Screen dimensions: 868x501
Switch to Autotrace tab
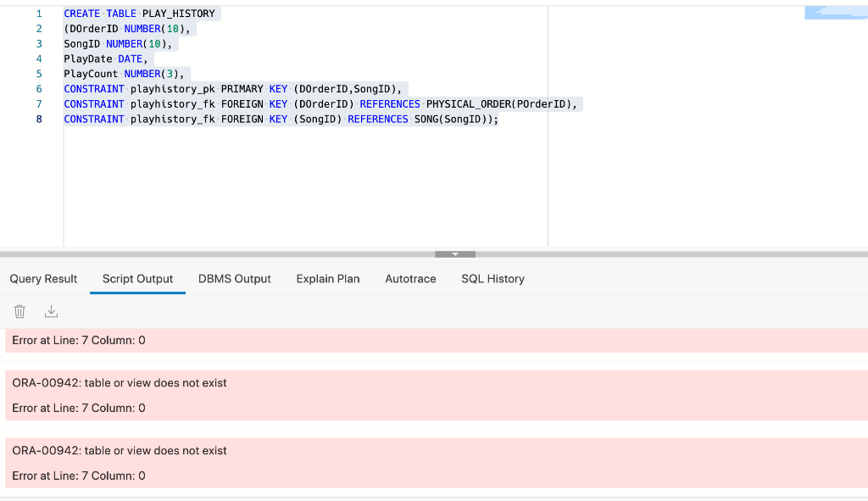(410, 279)
